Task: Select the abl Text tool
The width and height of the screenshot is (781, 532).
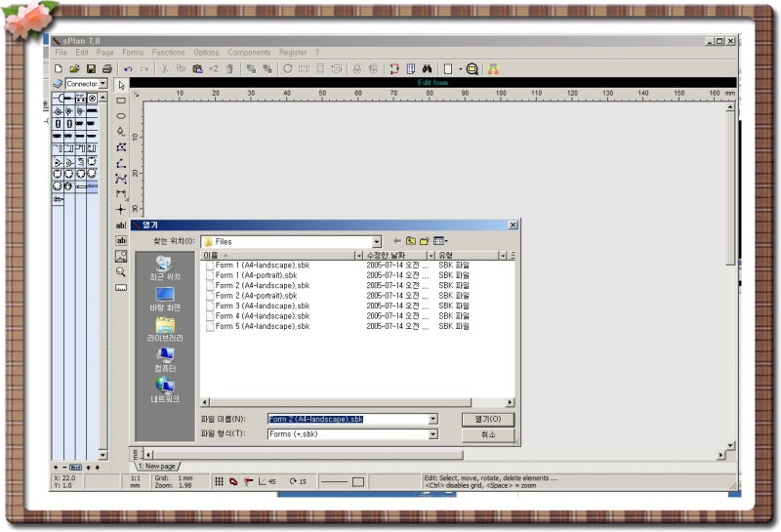Action: (x=121, y=225)
